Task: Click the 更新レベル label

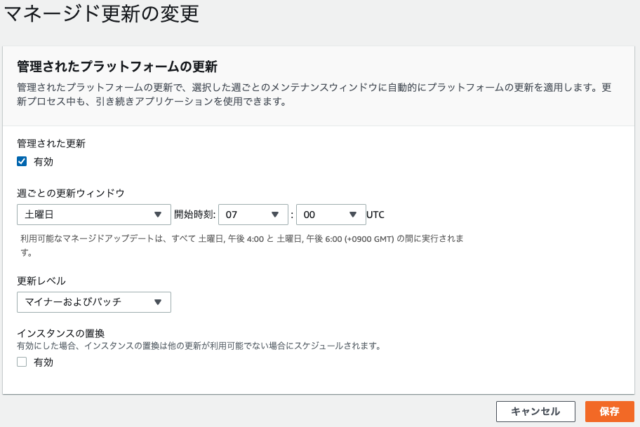Action: pos(41,281)
